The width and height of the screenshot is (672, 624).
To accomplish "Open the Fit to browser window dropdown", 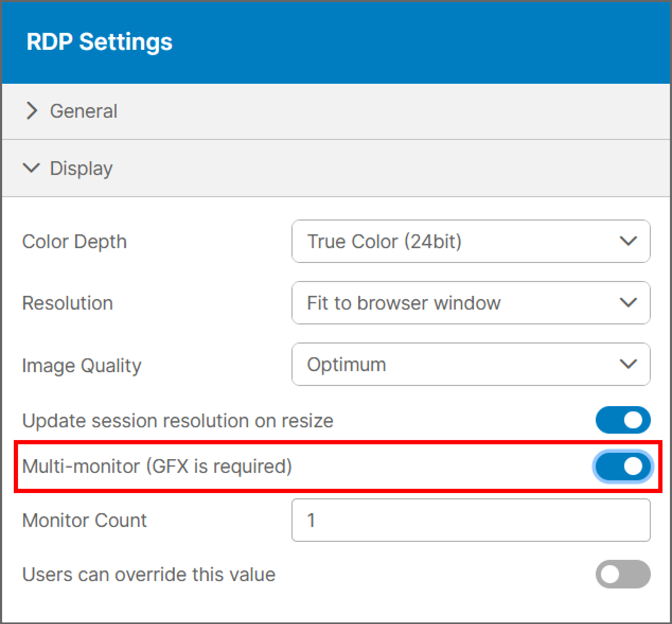I will pos(471,303).
